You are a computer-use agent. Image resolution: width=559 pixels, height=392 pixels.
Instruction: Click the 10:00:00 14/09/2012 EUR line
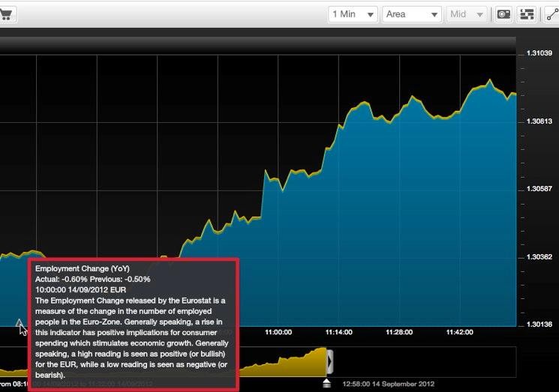80,290
